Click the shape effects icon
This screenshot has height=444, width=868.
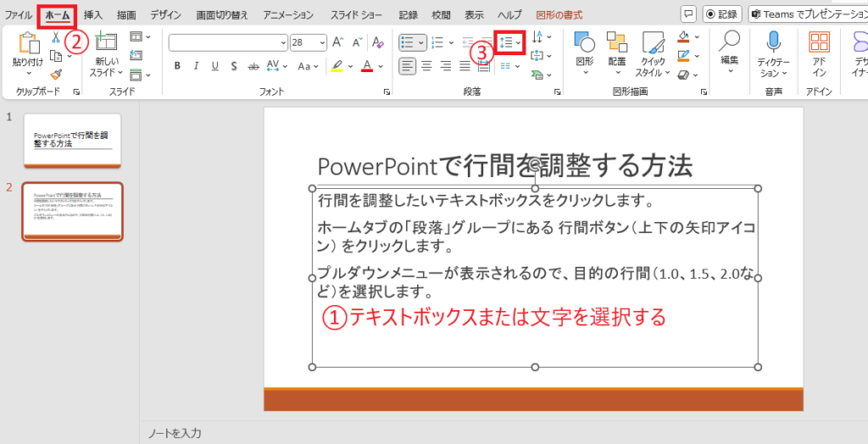[x=684, y=75]
